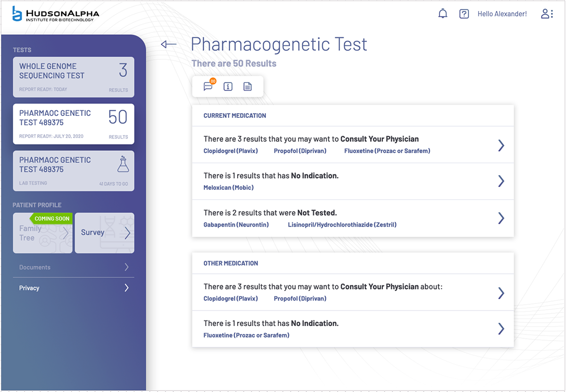Viewport: 566px width, 392px height.
Task: Select the Pharmaoc Genetic Test lab testing card
Action: 74,171
